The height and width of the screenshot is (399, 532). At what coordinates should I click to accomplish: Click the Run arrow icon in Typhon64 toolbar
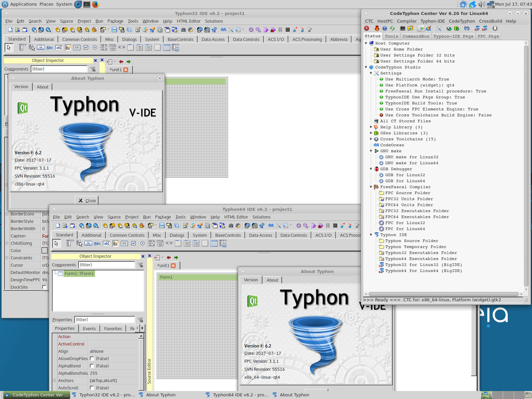coord(313,225)
